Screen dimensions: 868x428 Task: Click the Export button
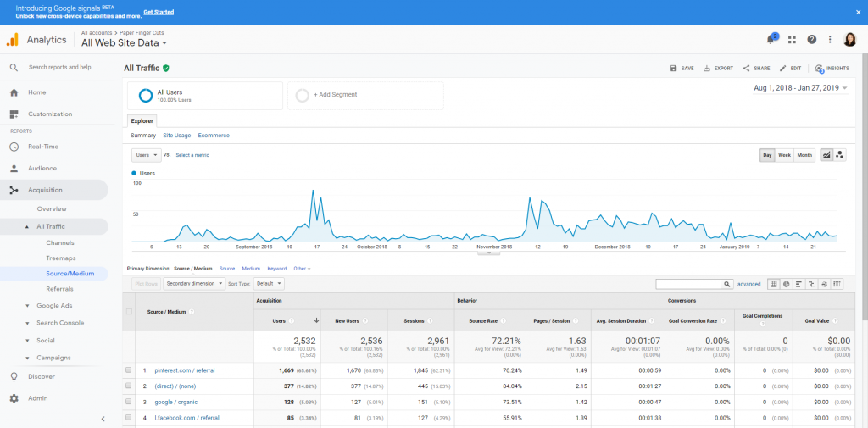(x=718, y=69)
